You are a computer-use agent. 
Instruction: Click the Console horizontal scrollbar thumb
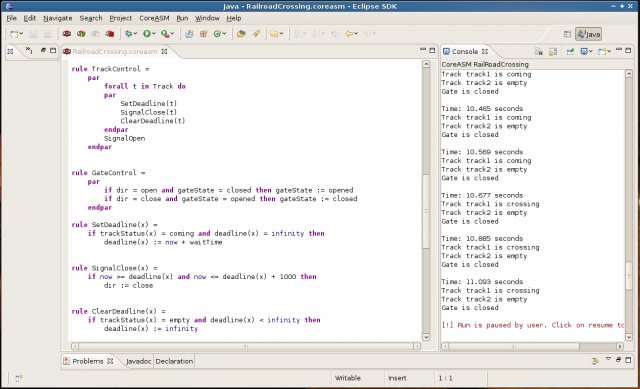click(x=513, y=346)
